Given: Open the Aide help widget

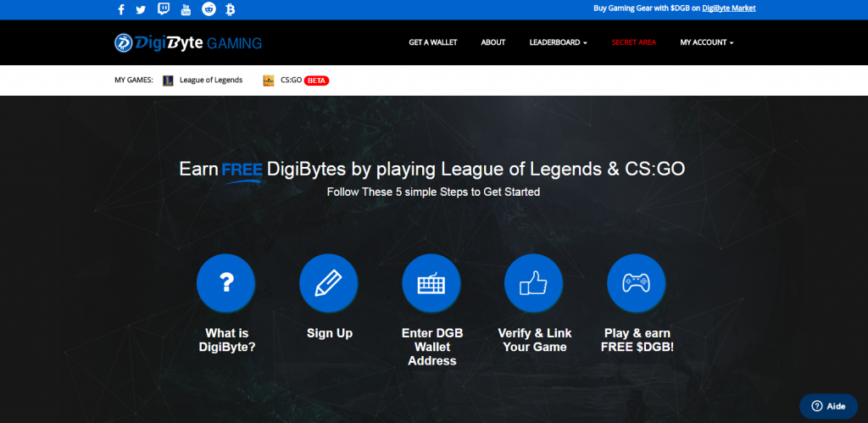Looking at the screenshot, I should [828, 406].
